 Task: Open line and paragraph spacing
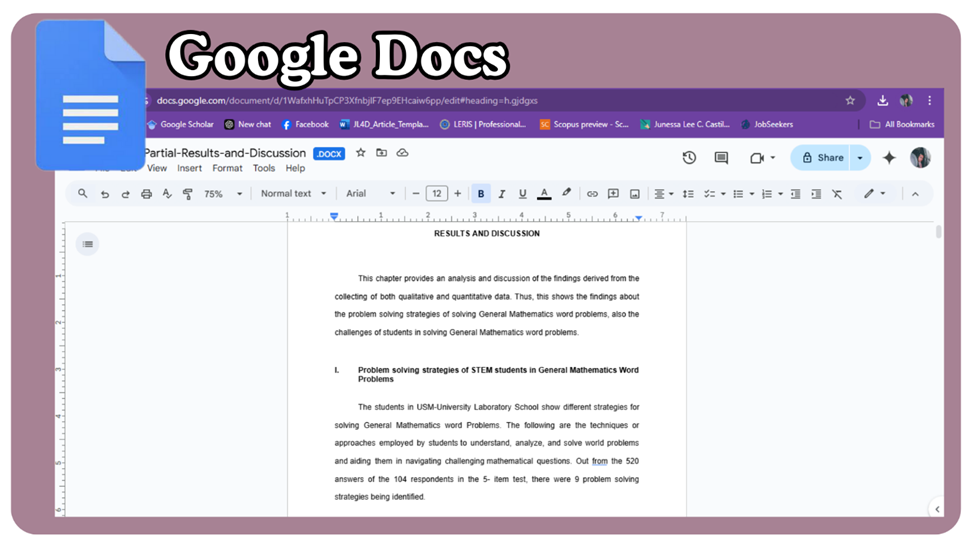pos(688,194)
